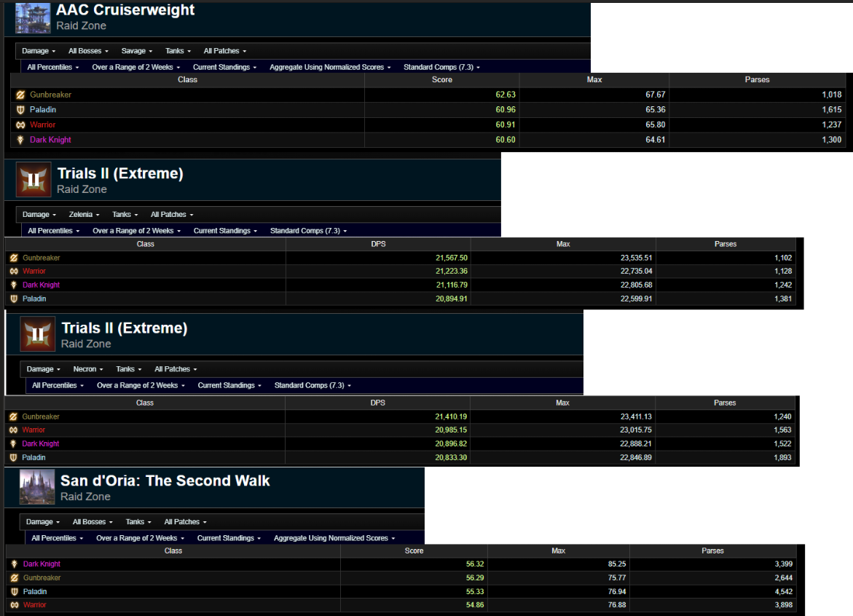Click Necron Warrior max value 23,015.75
Image resolution: width=853 pixels, height=616 pixels.
[636, 430]
